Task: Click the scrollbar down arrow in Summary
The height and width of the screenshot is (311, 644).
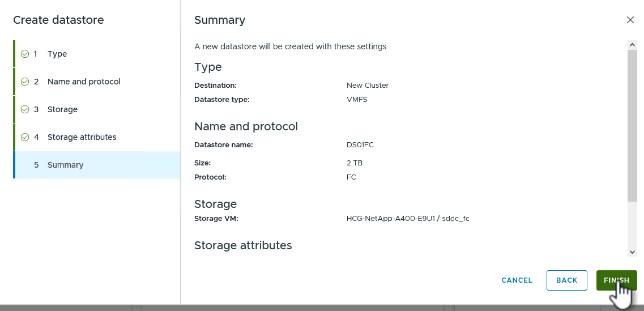Action: (633, 252)
